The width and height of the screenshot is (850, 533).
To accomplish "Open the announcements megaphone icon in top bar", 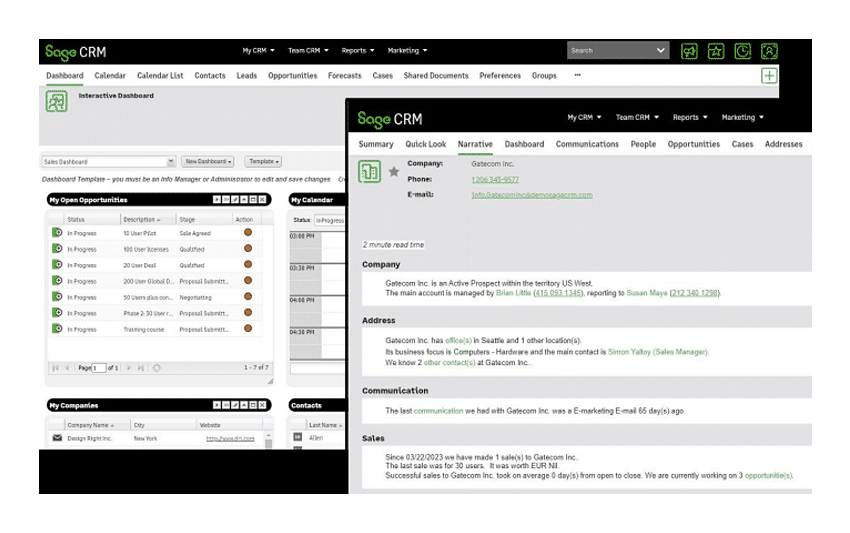I will coord(689,52).
